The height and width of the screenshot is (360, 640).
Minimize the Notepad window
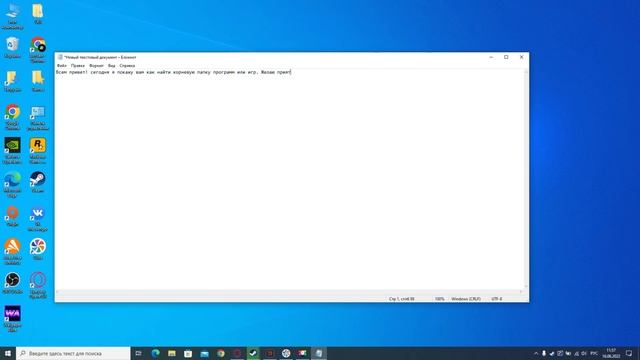click(x=491, y=57)
